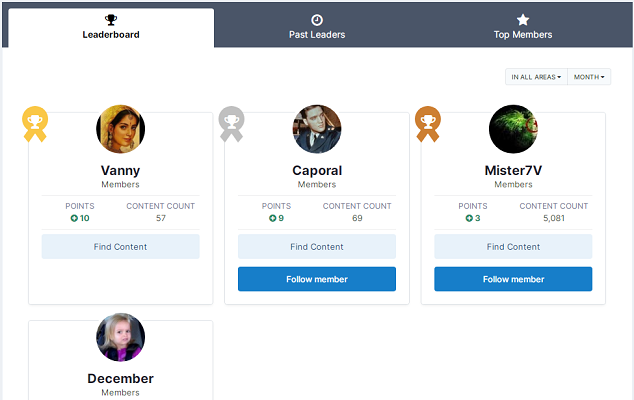
Task: Select the Leaderboard tab
Action: [x=111, y=27]
